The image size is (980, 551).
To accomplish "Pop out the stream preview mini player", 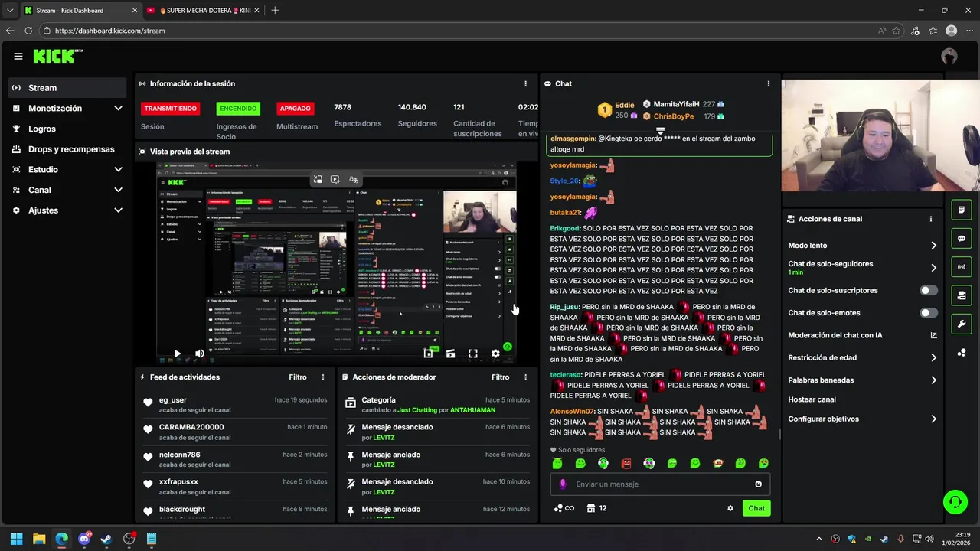I will (428, 354).
